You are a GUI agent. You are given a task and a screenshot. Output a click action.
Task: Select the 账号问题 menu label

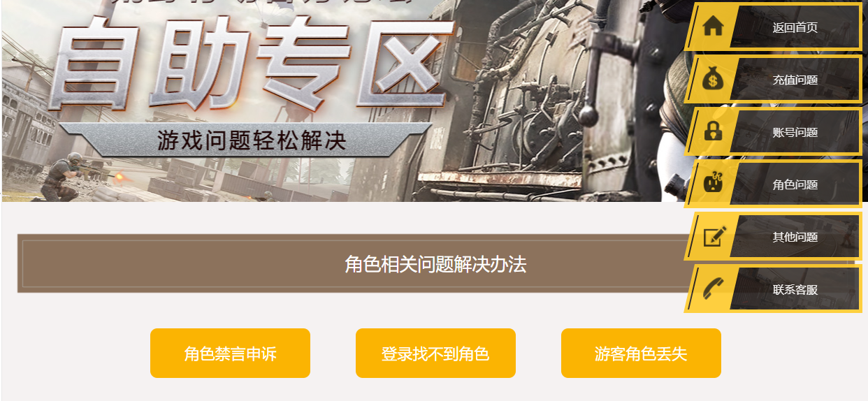tap(795, 133)
